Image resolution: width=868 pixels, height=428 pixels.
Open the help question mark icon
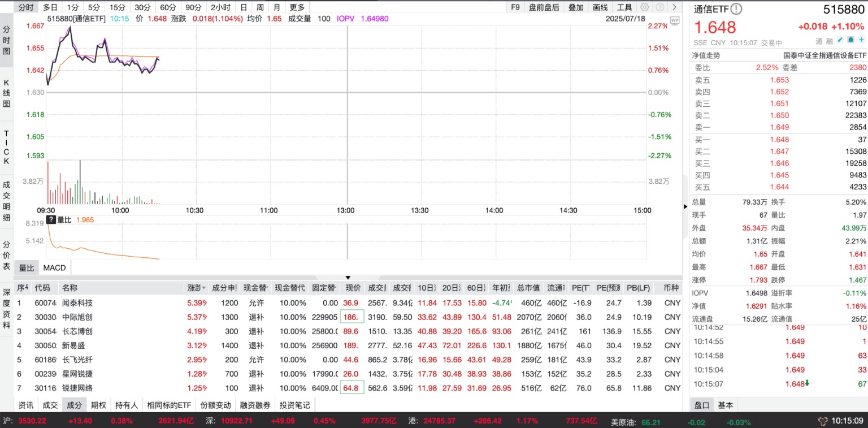coord(659,7)
